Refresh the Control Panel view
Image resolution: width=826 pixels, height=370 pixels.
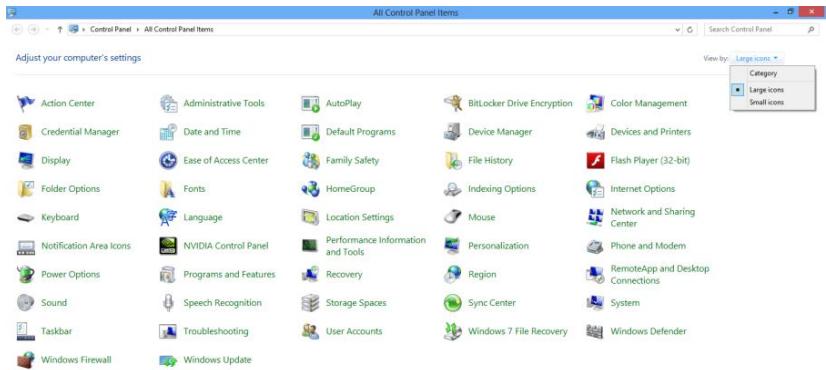tap(690, 30)
